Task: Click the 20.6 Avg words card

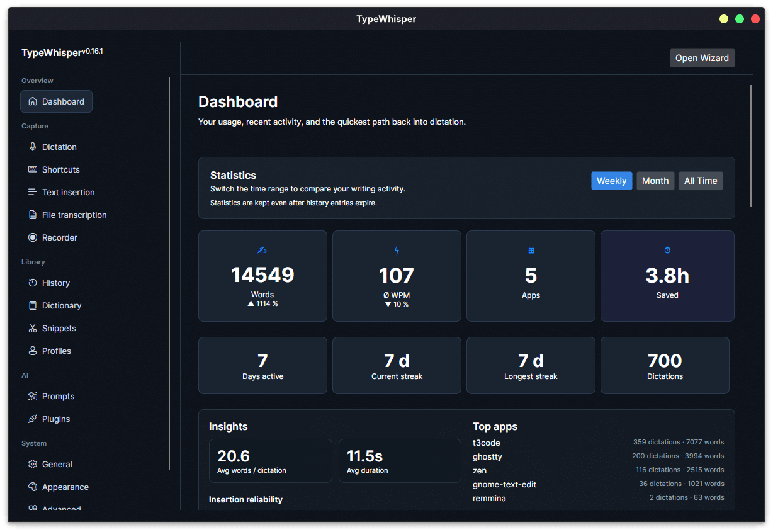Action: coord(270,461)
